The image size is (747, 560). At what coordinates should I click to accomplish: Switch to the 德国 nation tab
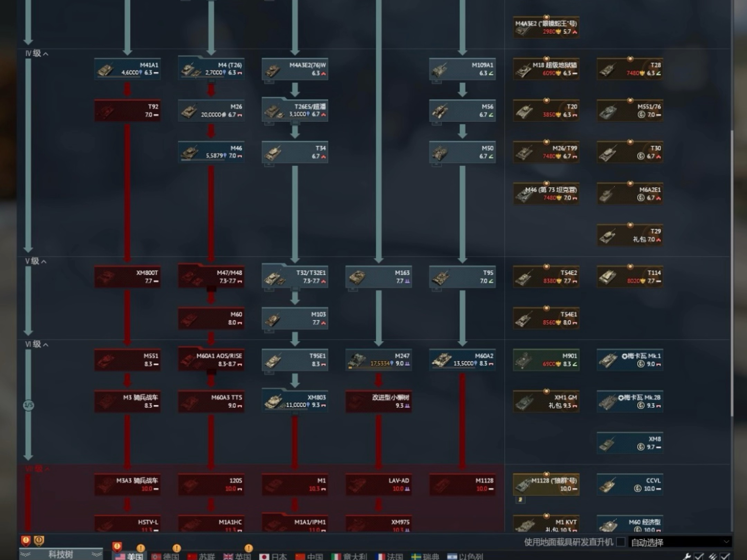[x=165, y=556]
